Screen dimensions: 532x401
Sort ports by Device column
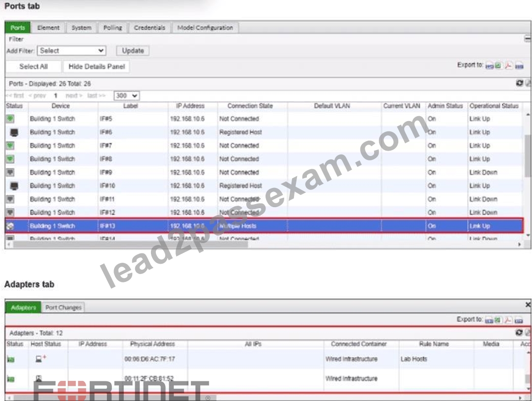[61, 106]
